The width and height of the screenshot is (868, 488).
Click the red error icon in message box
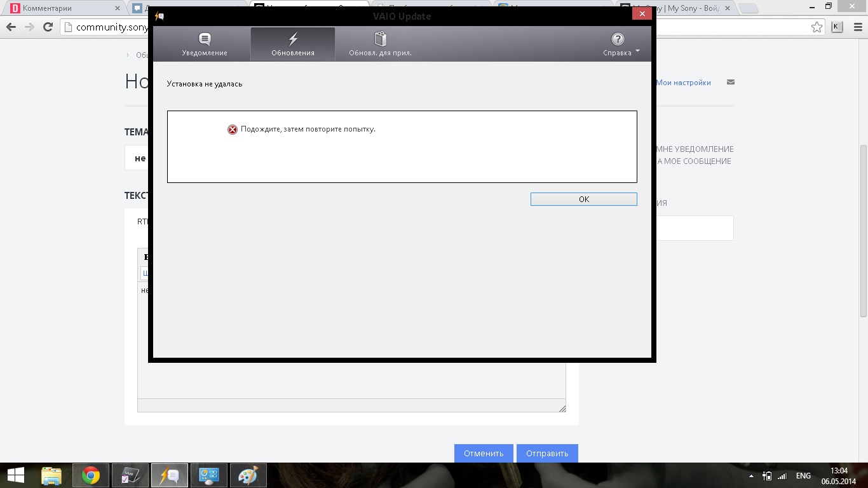coord(233,130)
